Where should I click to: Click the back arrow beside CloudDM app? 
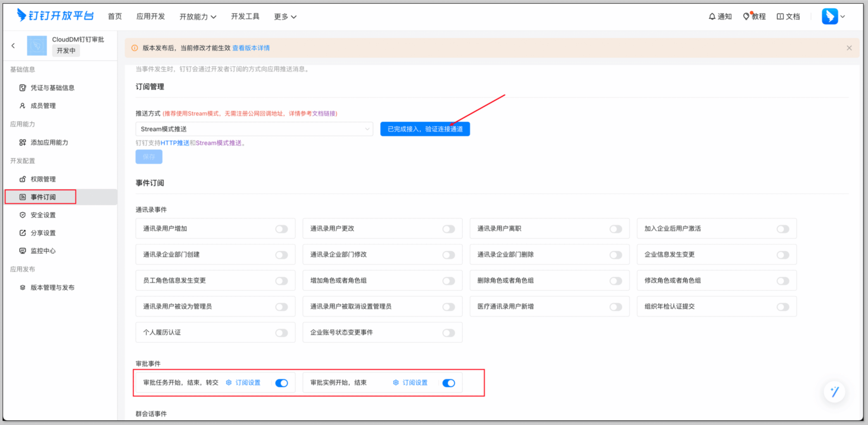pyautogui.click(x=13, y=46)
